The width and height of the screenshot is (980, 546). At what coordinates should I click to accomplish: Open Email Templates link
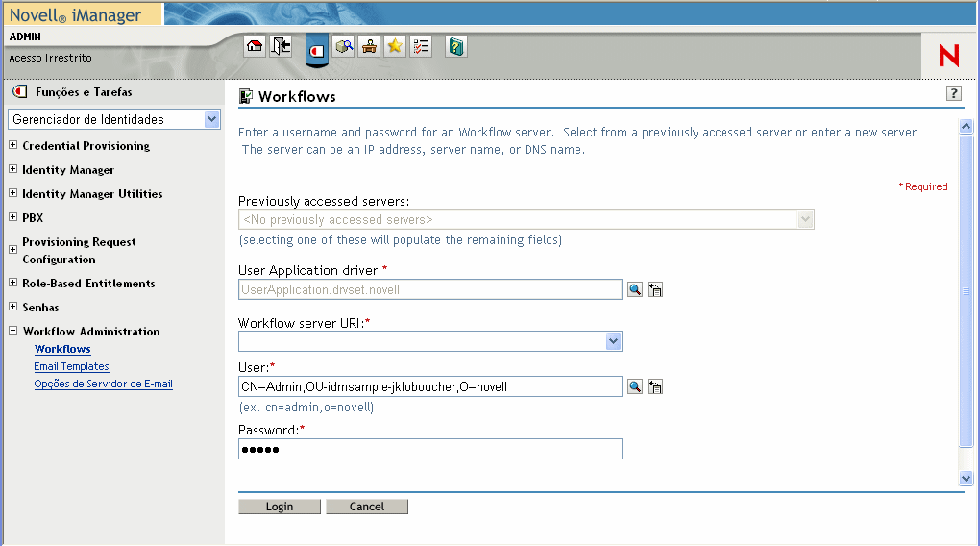point(71,366)
